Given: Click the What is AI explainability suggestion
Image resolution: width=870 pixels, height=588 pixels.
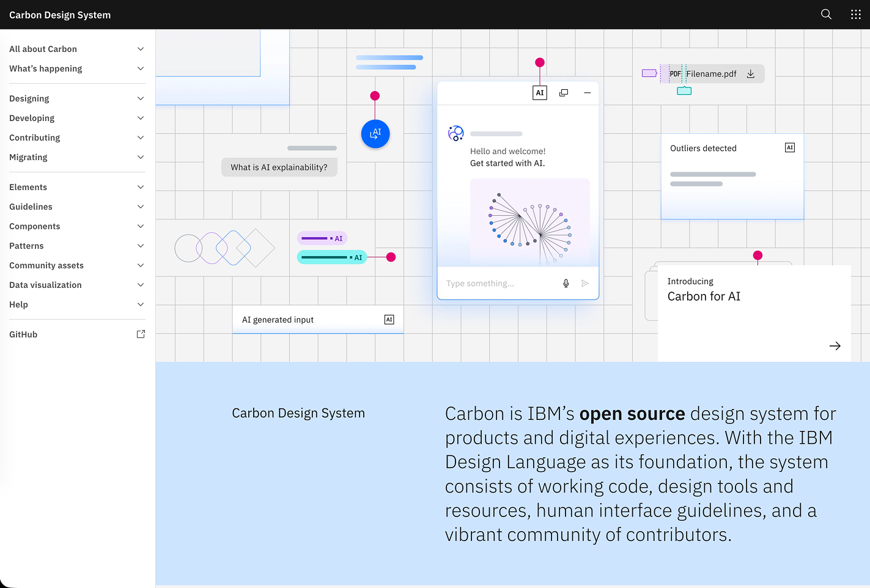Looking at the screenshot, I should [x=279, y=167].
